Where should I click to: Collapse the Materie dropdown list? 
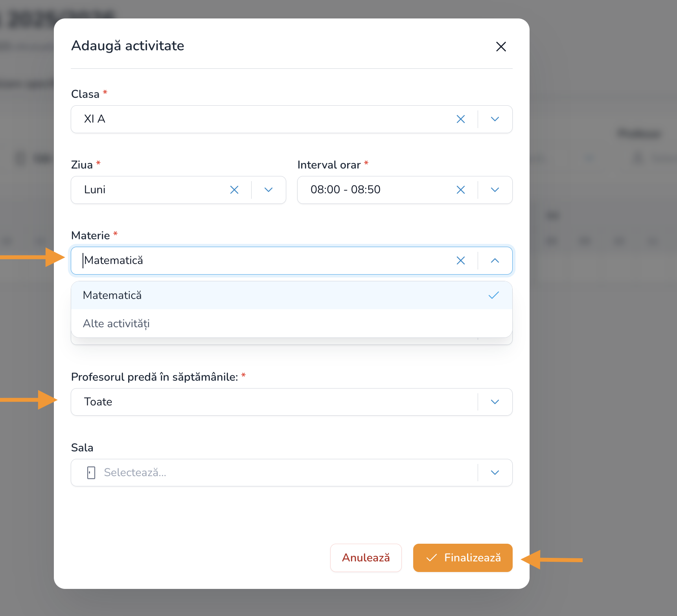point(495,260)
